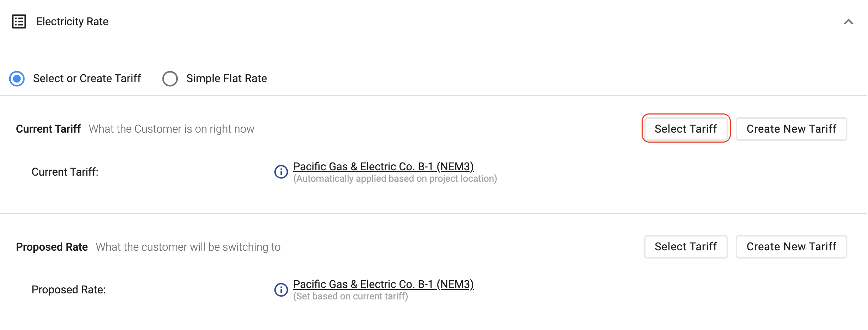Image resolution: width=868 pixels, height=330 pixels.
Task: Click the Electricity Rate section title
Action: click(x=72, y=22)
